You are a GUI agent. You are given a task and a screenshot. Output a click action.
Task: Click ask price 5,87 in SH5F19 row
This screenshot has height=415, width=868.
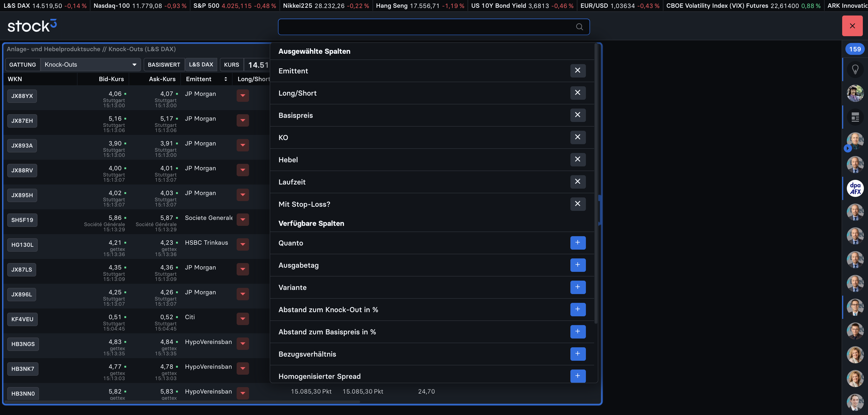[166, 218]
